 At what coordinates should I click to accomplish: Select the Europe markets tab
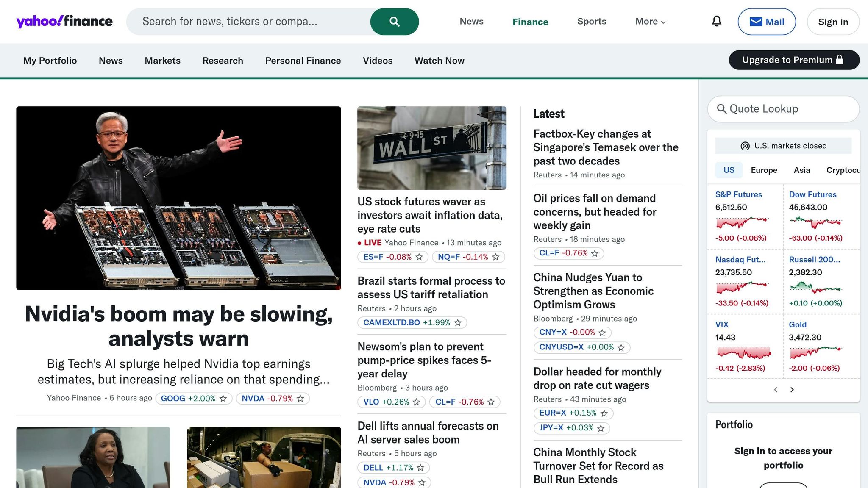(x=764, y=170)
